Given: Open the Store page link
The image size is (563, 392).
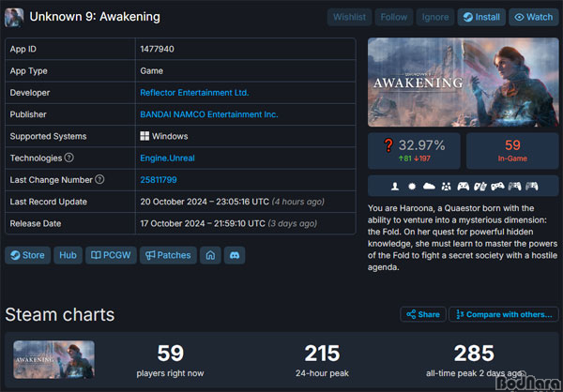Looking at the screenshot, I should tap(27, 255).
